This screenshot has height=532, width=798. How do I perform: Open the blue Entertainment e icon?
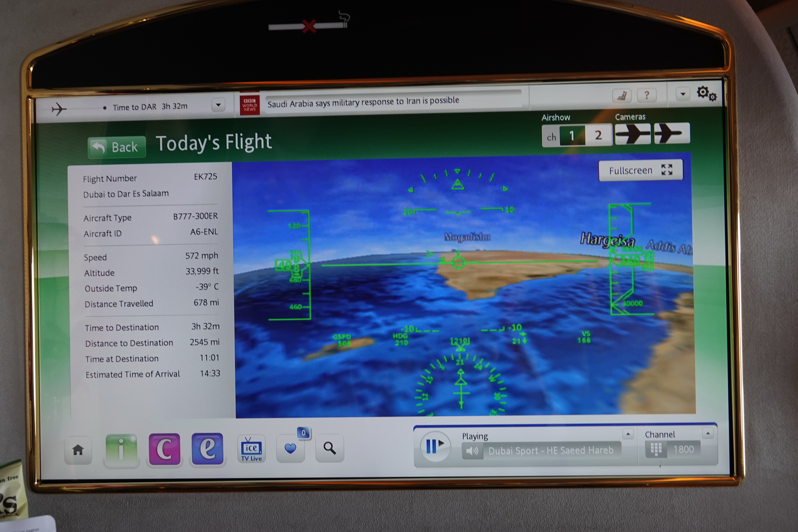coord(207,449)
